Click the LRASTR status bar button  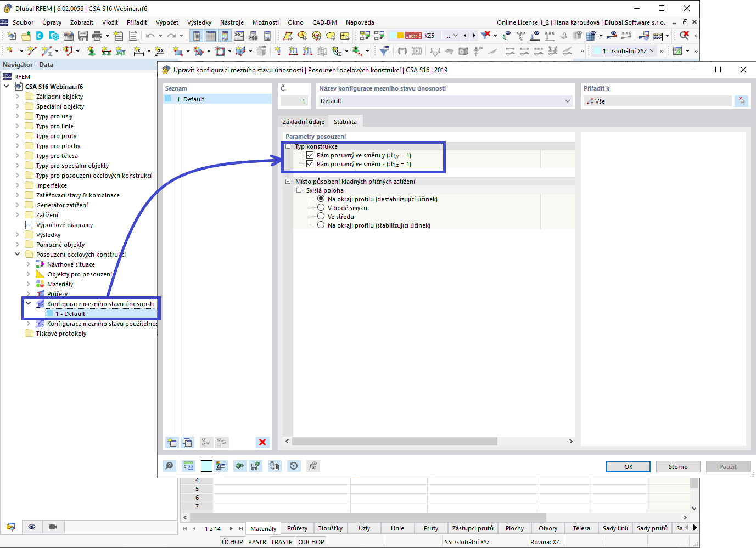282,542
